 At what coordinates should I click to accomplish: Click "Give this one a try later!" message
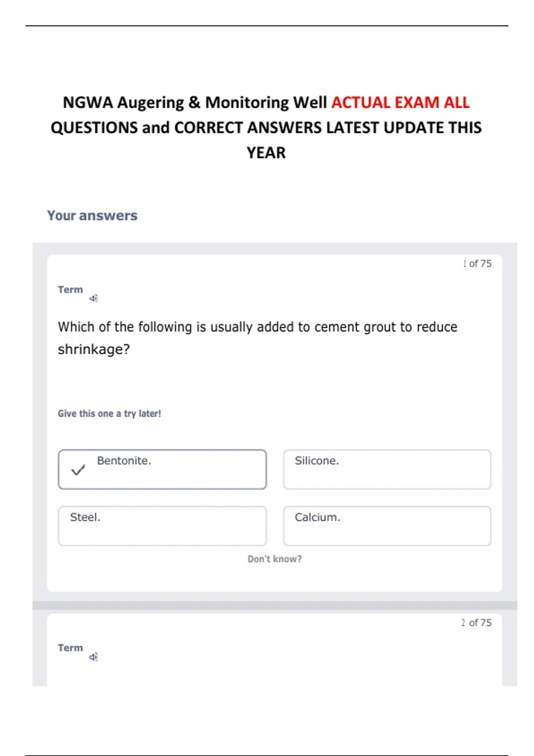pyautogui.click(x=109, y=414)
